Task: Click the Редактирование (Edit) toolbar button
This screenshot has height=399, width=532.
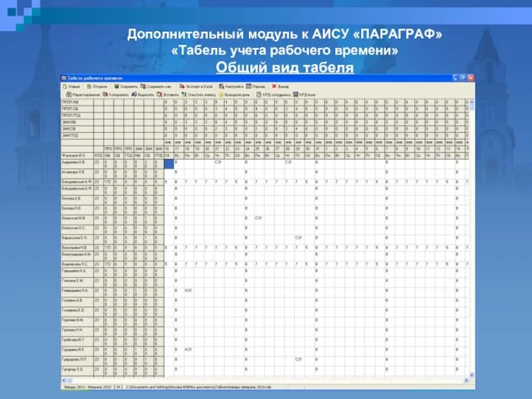Action: pyautogui.click(x=83, y=94)
